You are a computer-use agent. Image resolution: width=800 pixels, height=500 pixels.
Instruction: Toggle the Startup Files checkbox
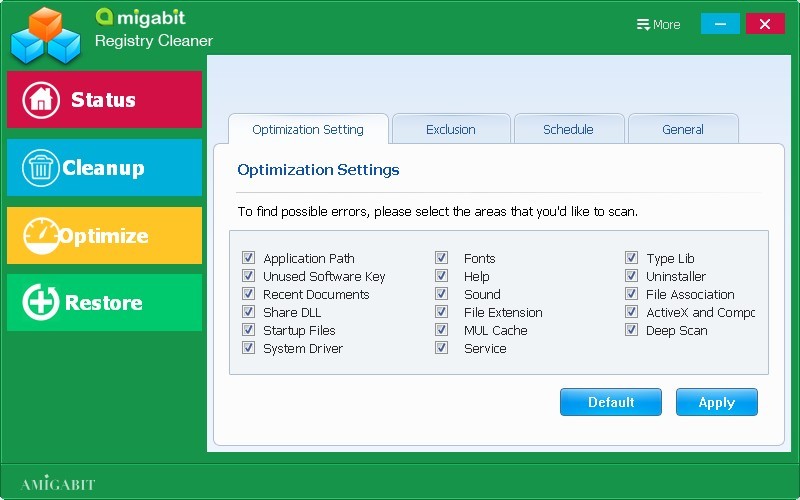click(248, 330)
